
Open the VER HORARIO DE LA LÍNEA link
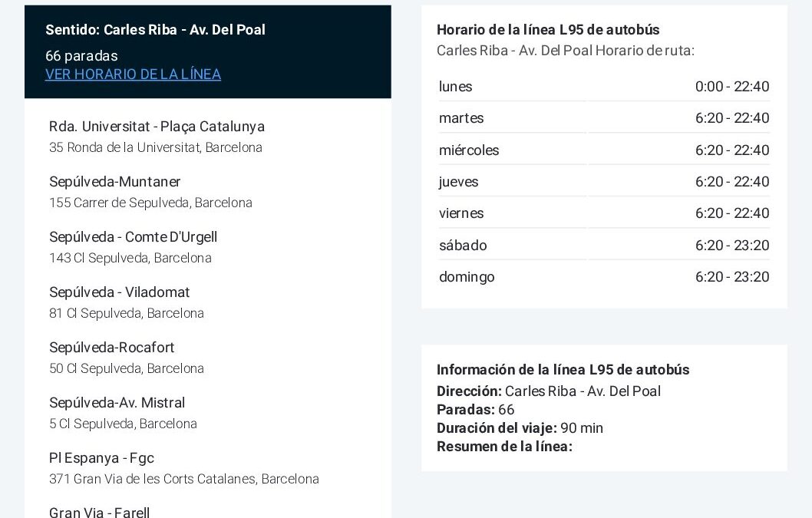tap(133, 74)
